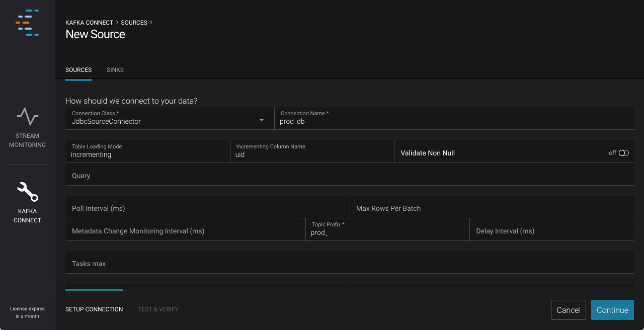This screenshot has width=644, height=330.
Task: Click Table Loading Mode field
Action: point(147,151)
